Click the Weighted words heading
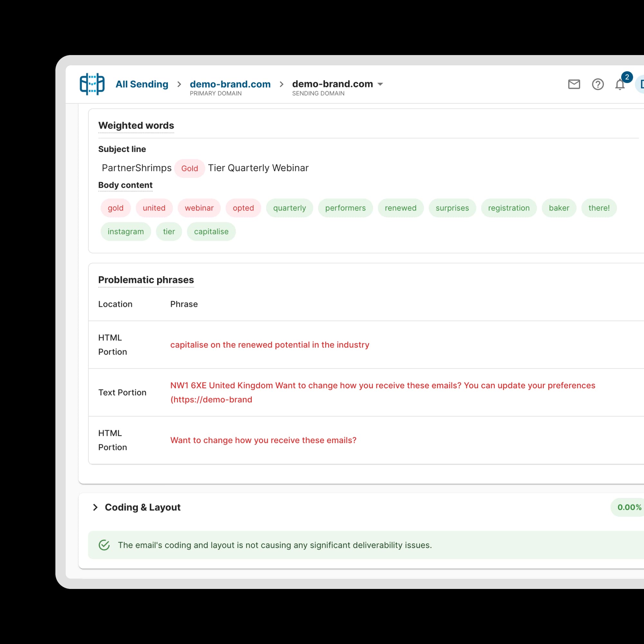 (x=136, y=126)
